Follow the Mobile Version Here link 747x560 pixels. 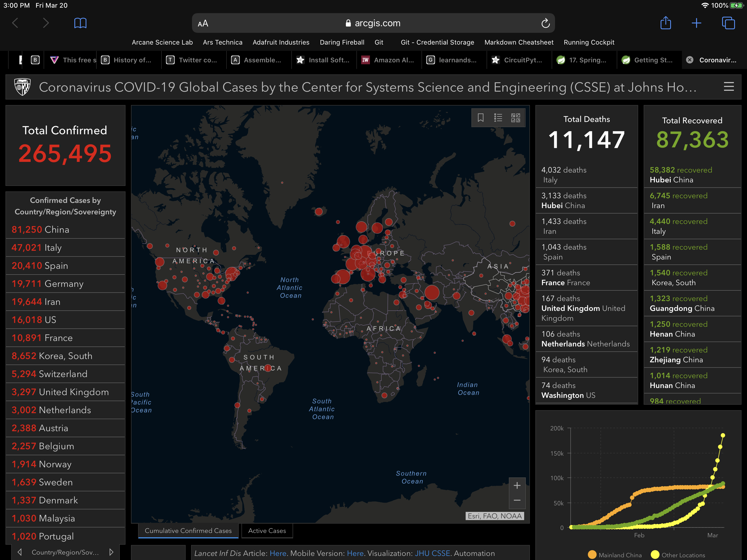(x=355, y=553)
